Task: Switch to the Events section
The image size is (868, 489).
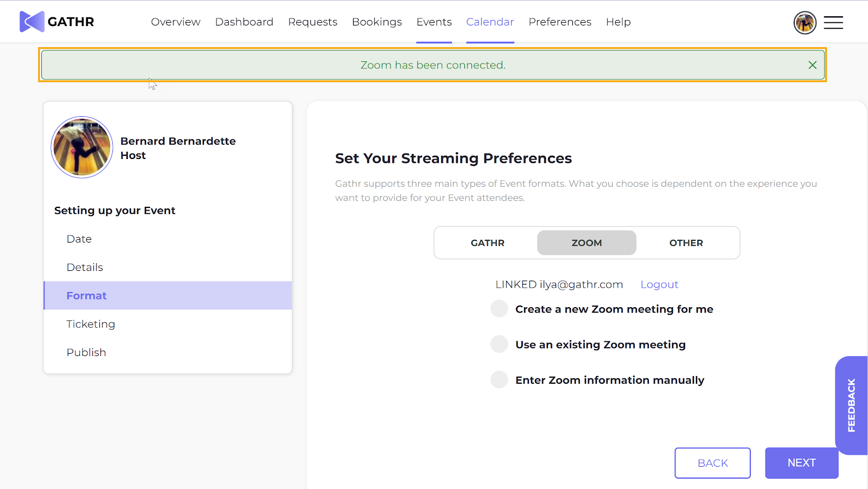Action: coord(434,22)
